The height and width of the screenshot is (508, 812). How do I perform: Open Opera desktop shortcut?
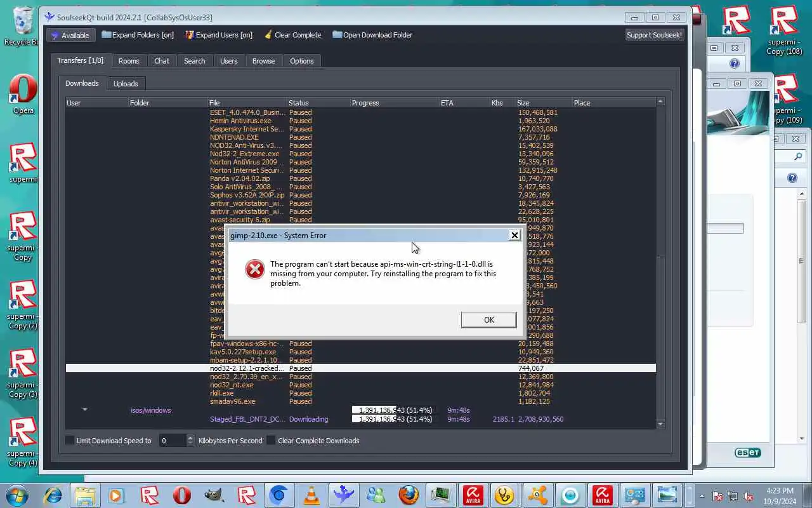(x=23, y=95)
